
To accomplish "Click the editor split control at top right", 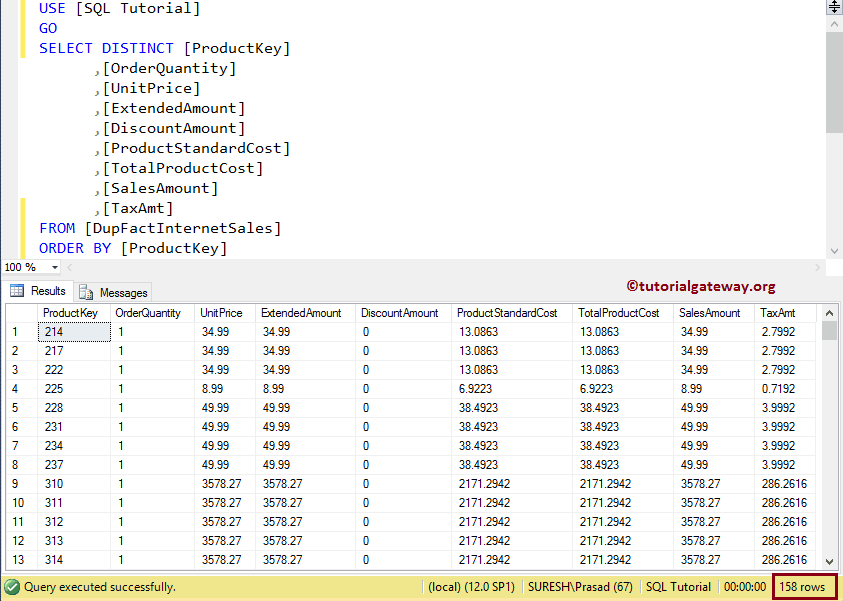I will point(833,8).
